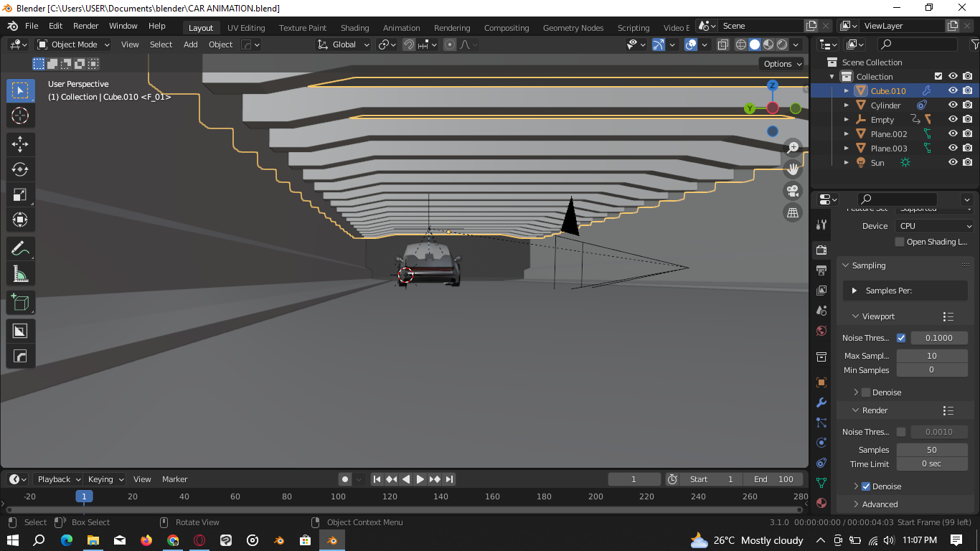This screenshot has width=980, height=551.
Task: Jump to the last frame
Action: tap(449, 479)
